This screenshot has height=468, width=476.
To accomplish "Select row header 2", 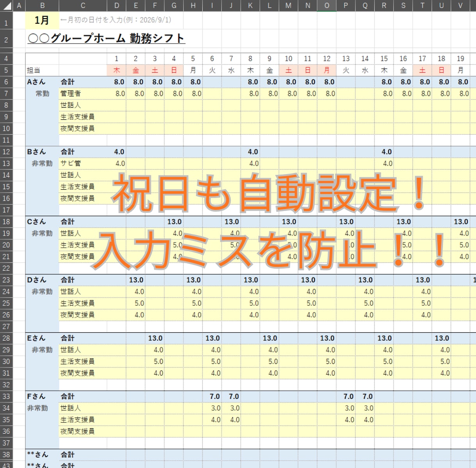I will click(x=6, y=39).
